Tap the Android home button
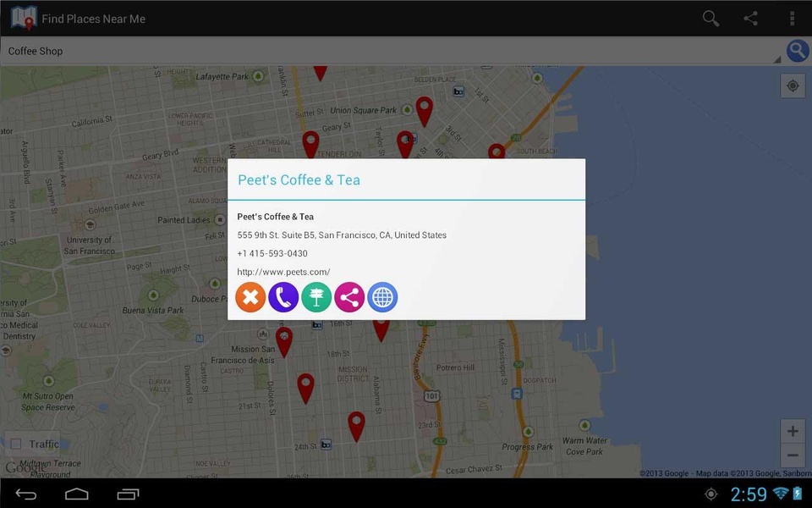Viewport: 812px width, 508px height. point(77,494)
